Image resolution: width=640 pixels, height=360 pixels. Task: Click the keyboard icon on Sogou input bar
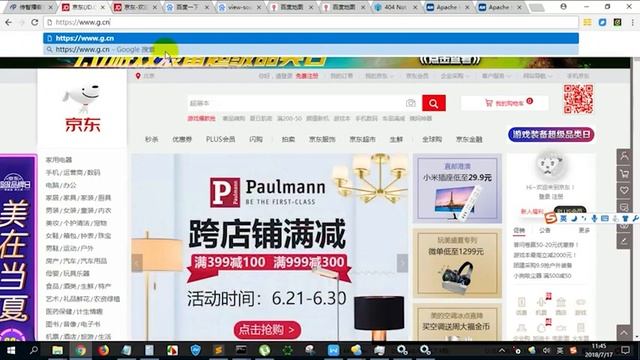pyautogui.click(x=605, y=219)
